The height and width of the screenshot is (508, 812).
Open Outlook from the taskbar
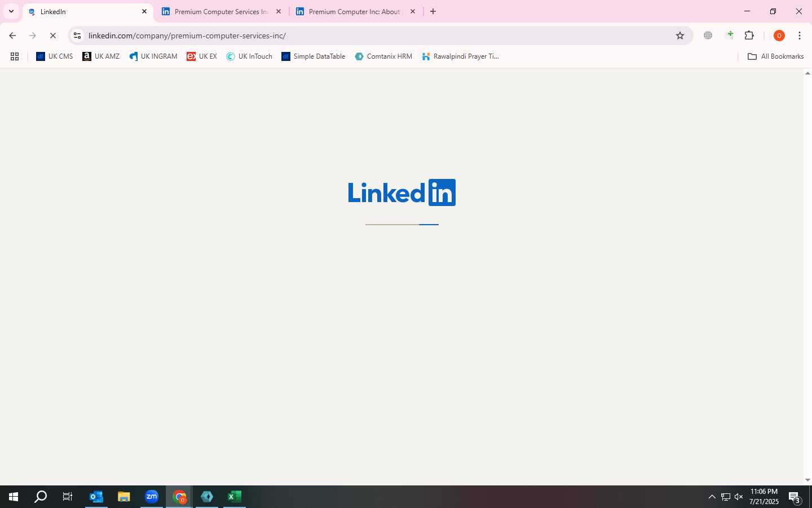click(96, 497)
